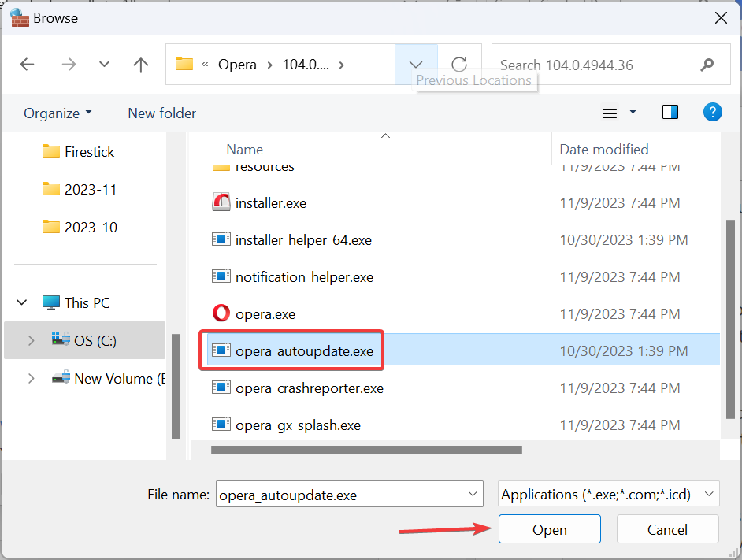Show hidden path via double-chevron in address bar

click(205, 65)
